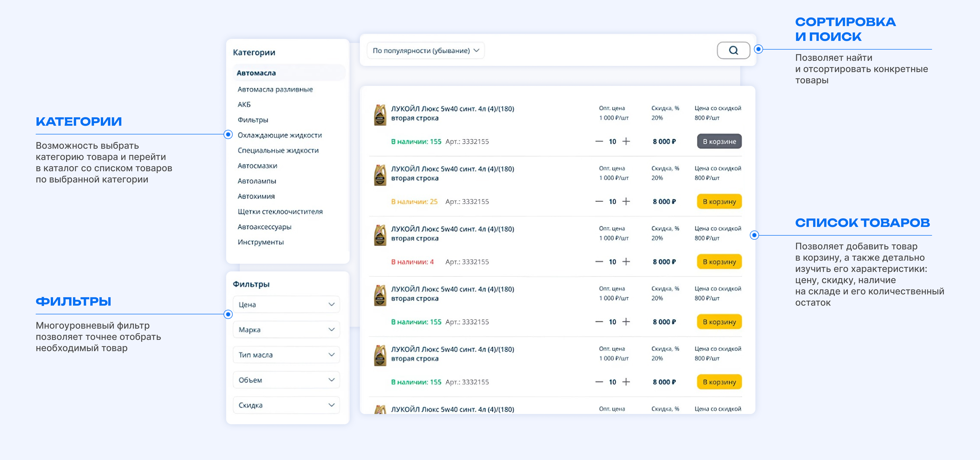Select the Автомасла category
Viewport: 980px width, 460px height.
pyautogui.click(x=256, y=73)
